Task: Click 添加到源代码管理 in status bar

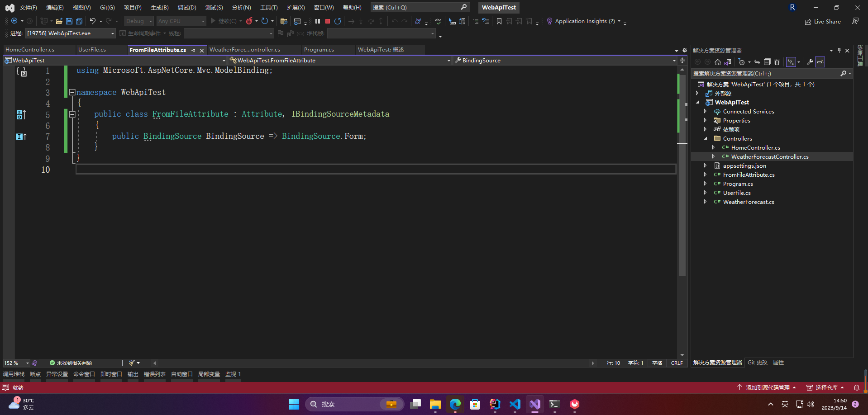Action: tap(767, 388)
